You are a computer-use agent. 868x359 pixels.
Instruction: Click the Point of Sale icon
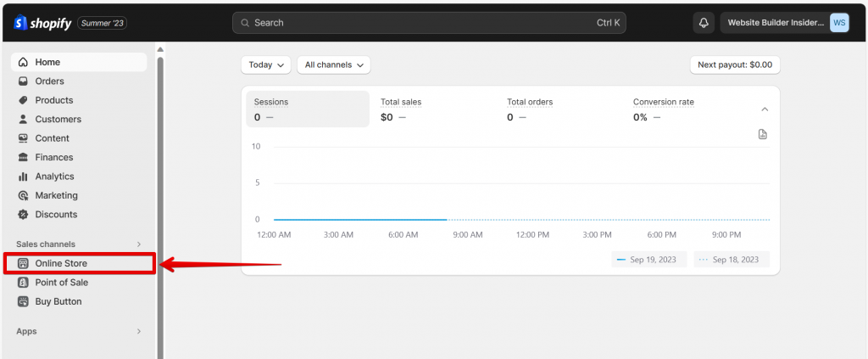click(24, 283)
